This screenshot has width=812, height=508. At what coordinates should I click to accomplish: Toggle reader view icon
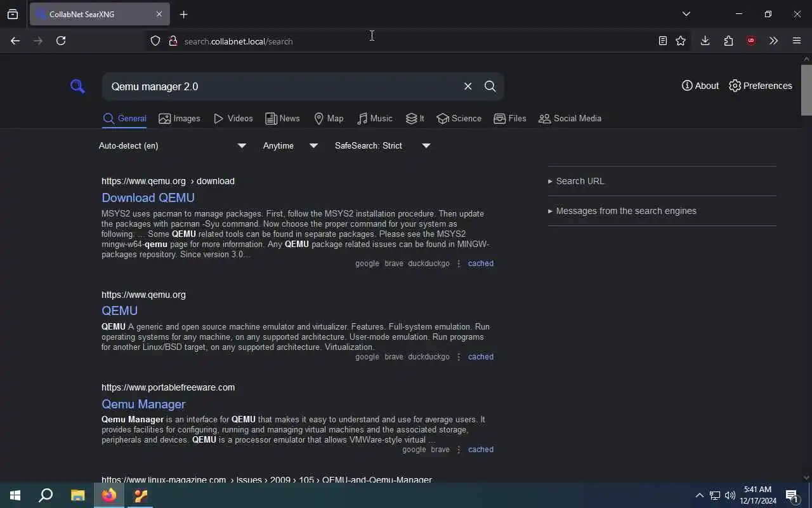(x=662, y=41)
